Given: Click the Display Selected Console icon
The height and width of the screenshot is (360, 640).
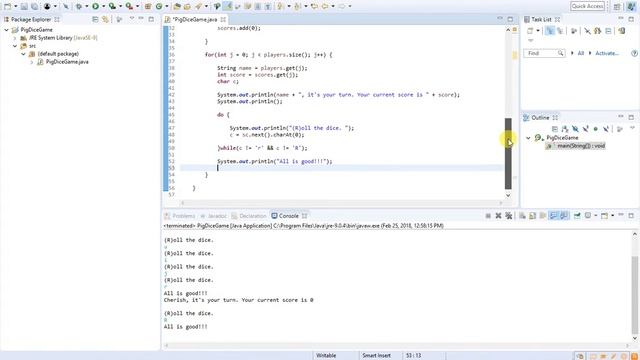Looking at the screenshot, I should point(588,216).
